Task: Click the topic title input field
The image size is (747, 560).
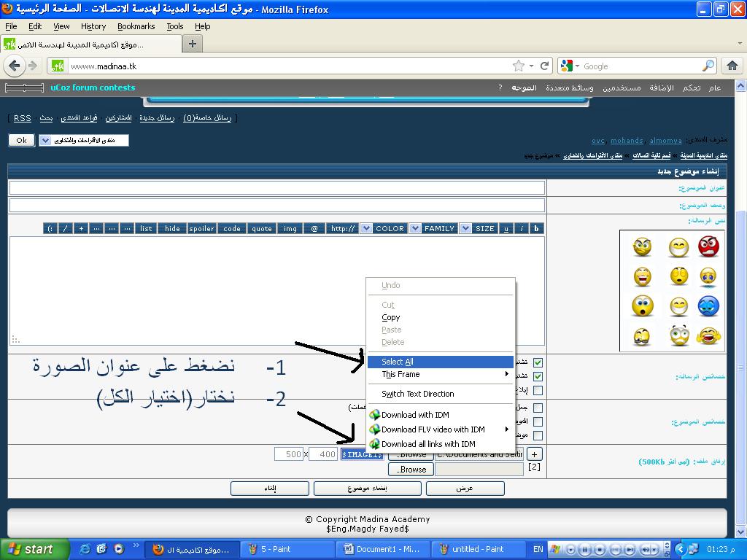Action: click(276, 187)
